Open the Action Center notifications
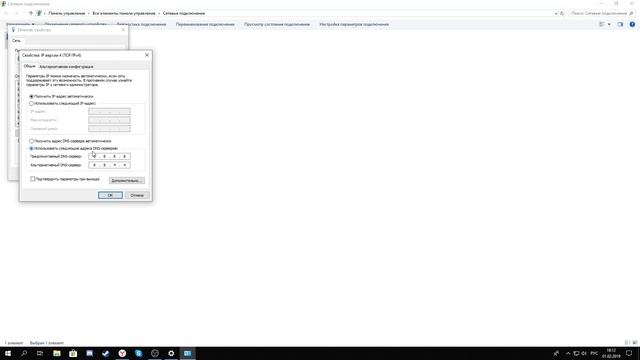Viewport: 640px width, 360px height. tap(629, 353)
